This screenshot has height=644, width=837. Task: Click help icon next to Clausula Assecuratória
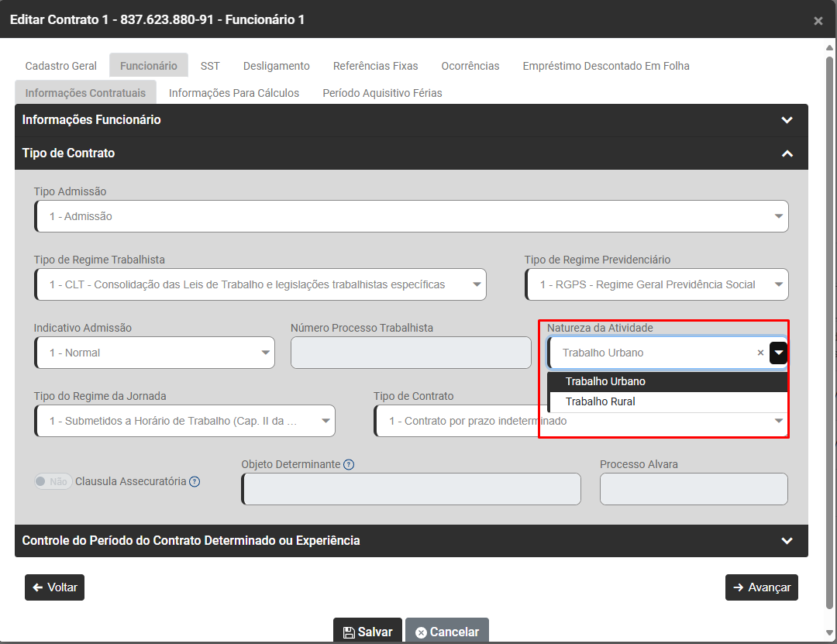[195, 481]
